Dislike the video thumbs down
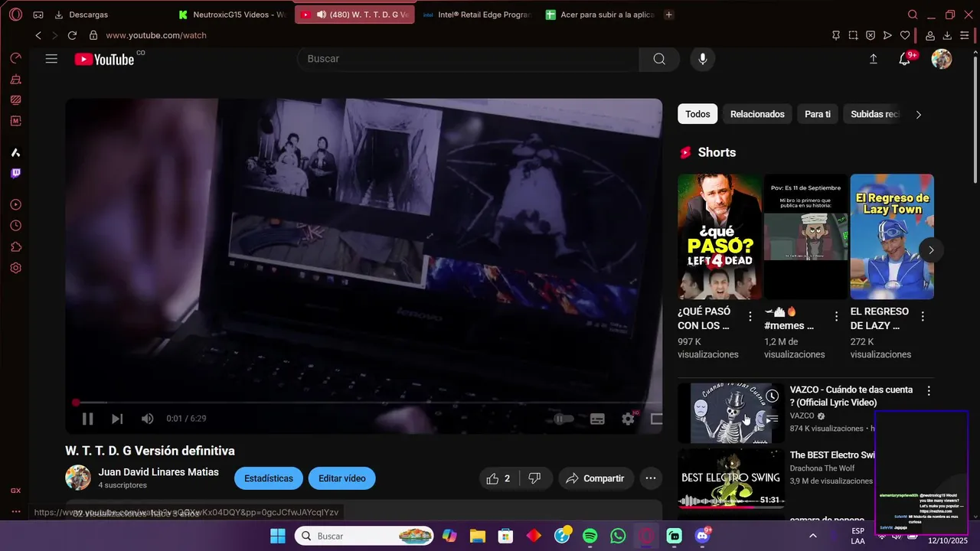This screenshot has height=551, width=980. point(535,478)
